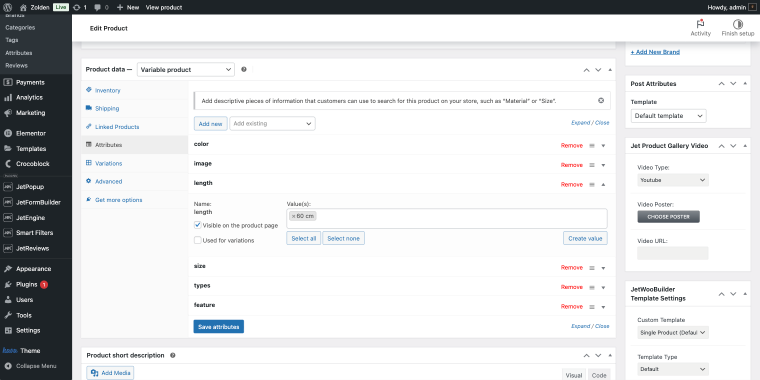The width and height of the screenshot is (760, 380).
Task: Remove the 60 cm value tag
Action: (x=293, y=216)
